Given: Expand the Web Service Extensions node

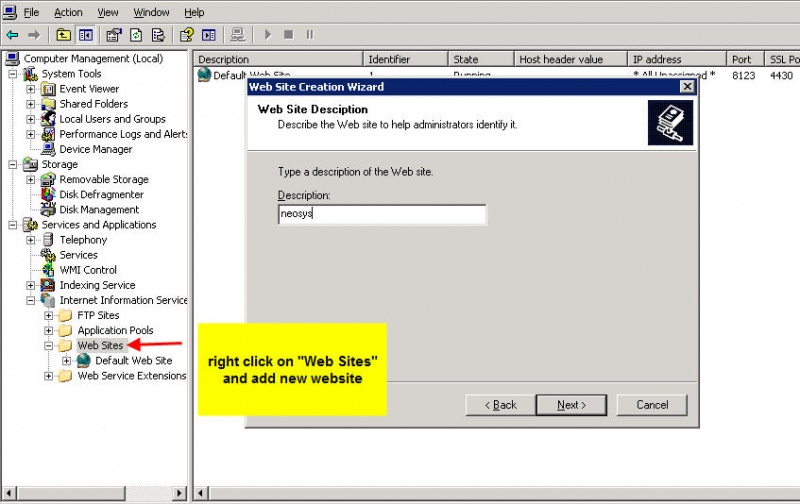Looking at the screenshot, I should click(x=48, y=376).
